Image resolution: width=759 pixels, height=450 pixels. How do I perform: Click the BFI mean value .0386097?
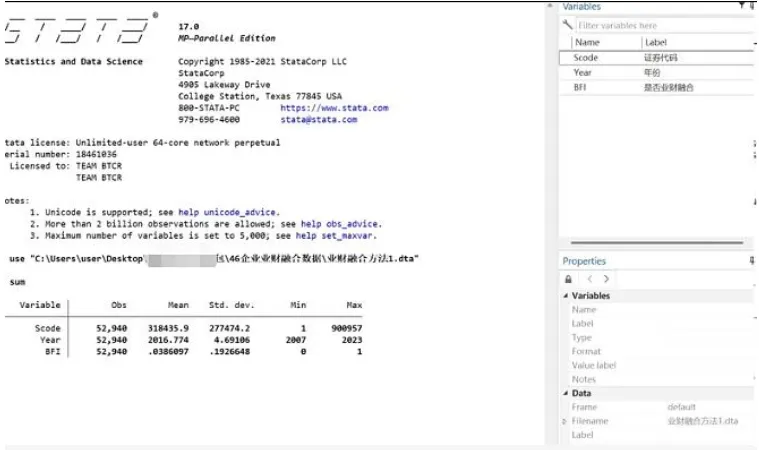[x=168, y=352]
